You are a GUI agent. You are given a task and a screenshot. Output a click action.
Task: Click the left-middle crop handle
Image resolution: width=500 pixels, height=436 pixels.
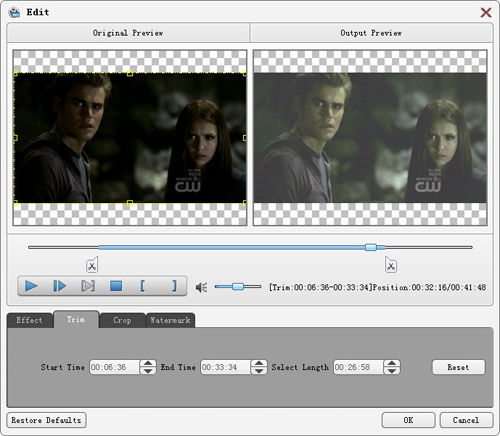coord(15,138)
